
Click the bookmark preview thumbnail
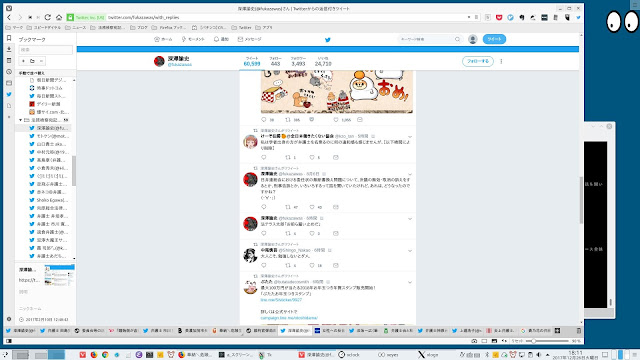click(x=60, y=275)
